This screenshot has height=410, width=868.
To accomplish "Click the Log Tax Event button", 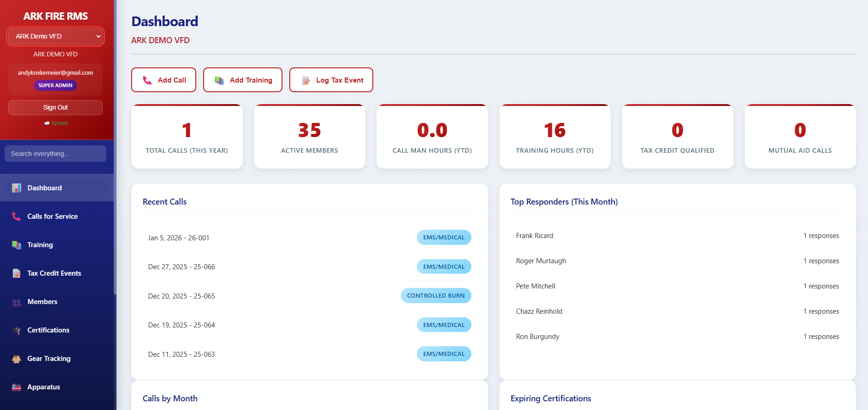I will (x=331, y=80).
